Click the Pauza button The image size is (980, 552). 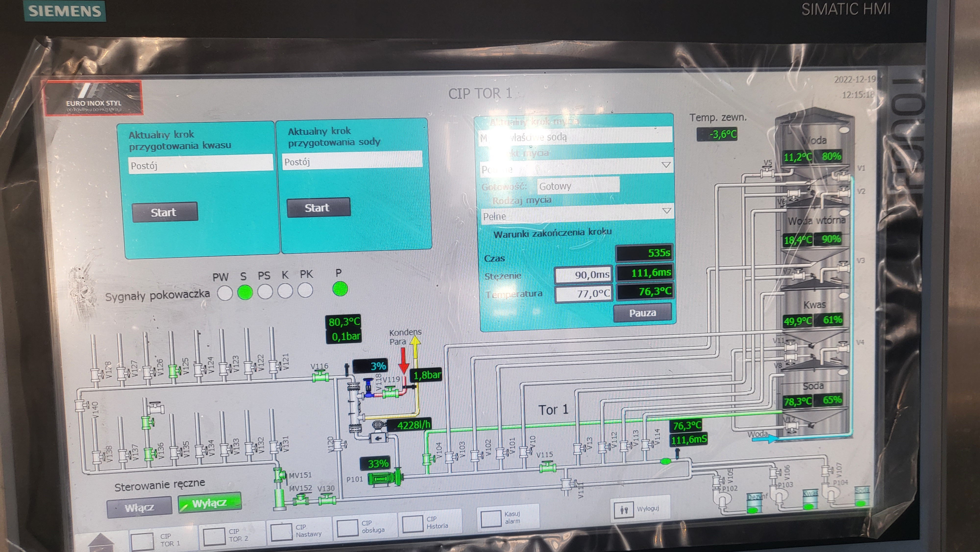(x=642, y=313)
